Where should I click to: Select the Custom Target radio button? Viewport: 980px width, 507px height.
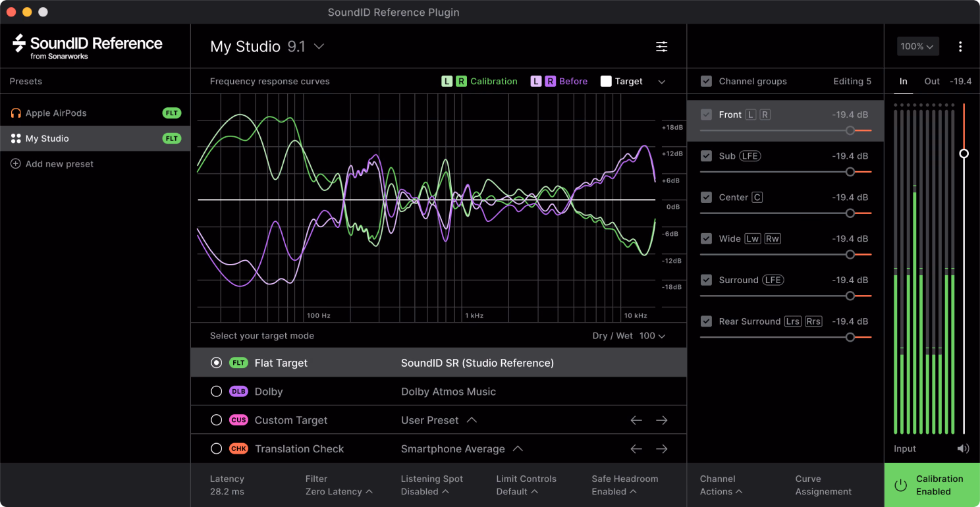(x=216, y=420)
